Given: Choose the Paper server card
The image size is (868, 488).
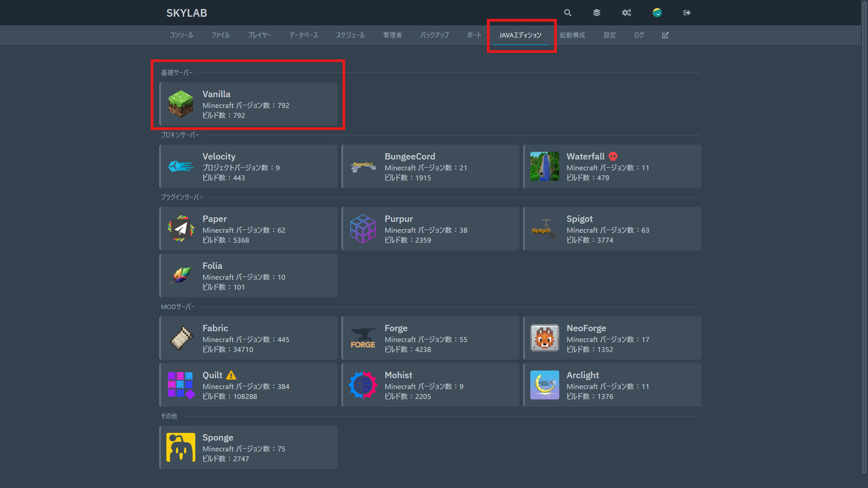Looking at the screenshot, I should [x=249, y=229].
